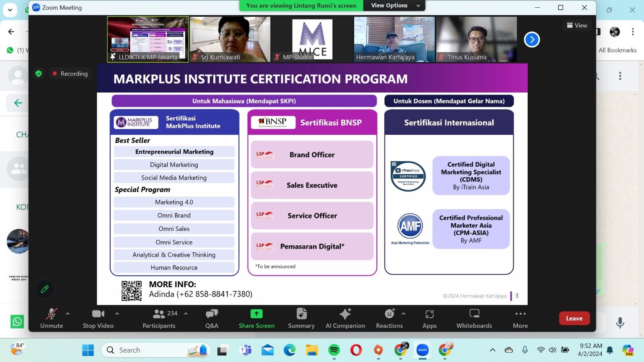Open the Mail app from taskbar

tap(268, 350)
